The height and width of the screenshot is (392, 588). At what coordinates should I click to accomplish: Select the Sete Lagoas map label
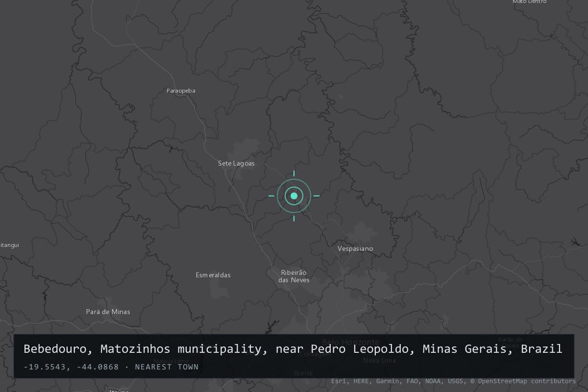236,163
